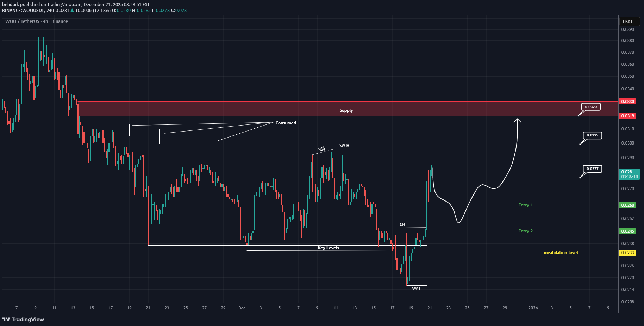Select the 0.0299 price callout bubble

[x=592, y=135]
